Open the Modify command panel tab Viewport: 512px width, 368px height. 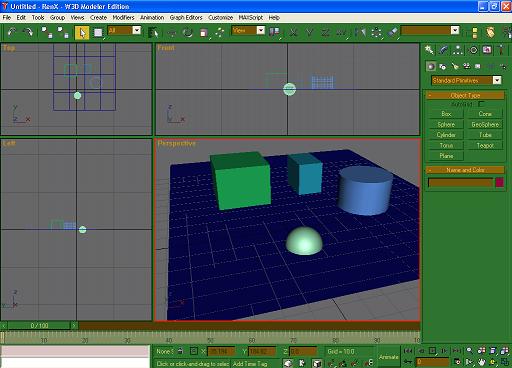click(443, 50)
